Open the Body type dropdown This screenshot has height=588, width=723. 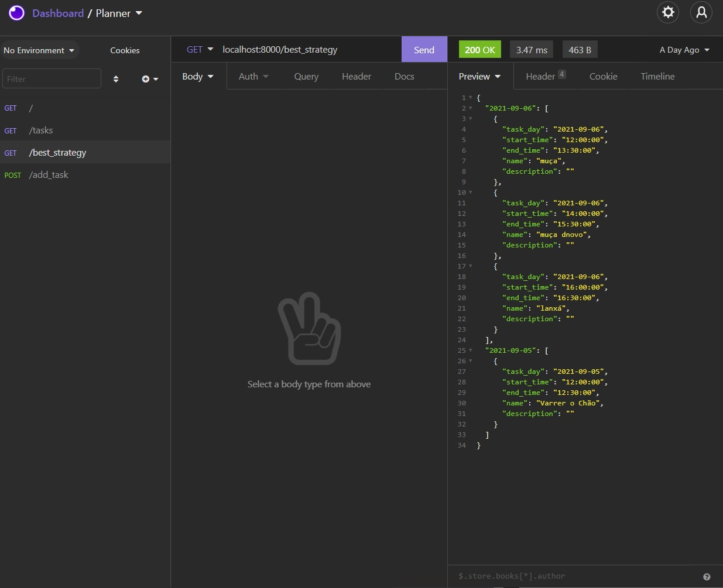click(x=197, y=75)
